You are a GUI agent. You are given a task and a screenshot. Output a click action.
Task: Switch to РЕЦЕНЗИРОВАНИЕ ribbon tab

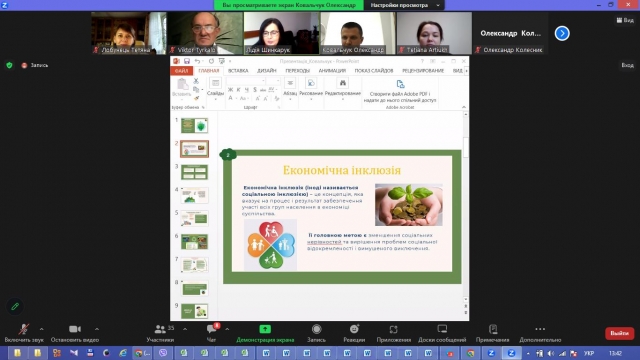pyautogui.click(x=423, y=71)
